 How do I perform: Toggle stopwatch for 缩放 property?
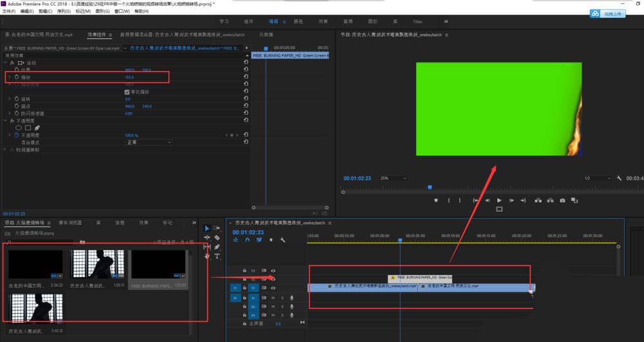pos(17,77)
